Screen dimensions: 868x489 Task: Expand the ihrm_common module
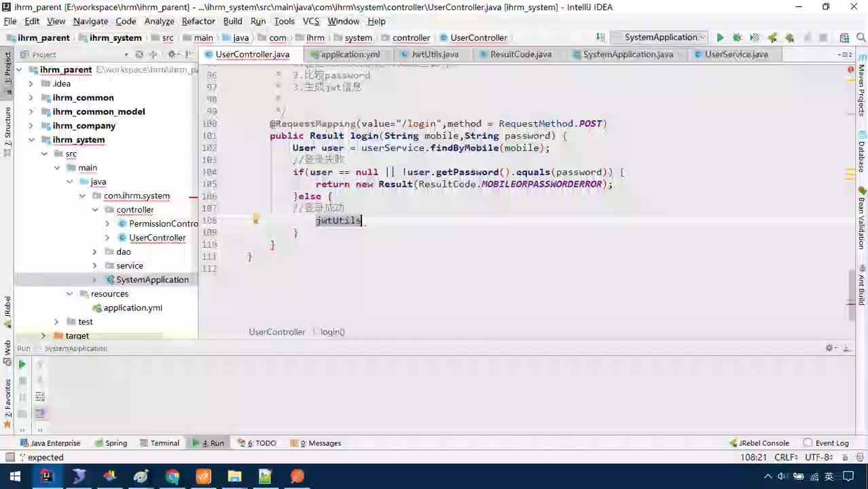point(31,98)
